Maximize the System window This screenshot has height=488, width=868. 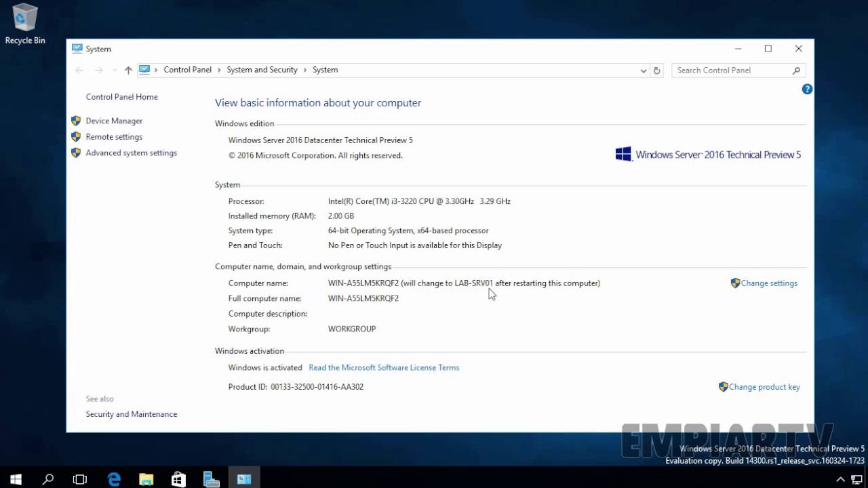pyautogui.click(x=768, y=49)
